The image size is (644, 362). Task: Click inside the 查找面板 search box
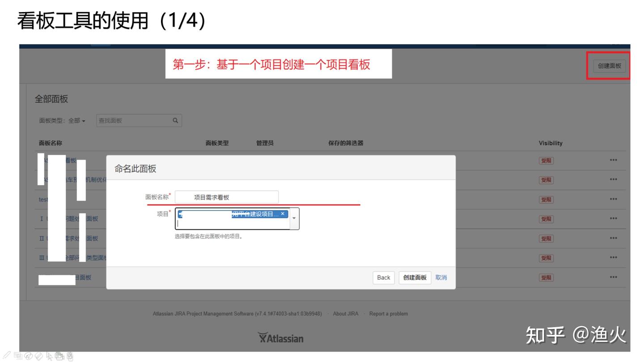(x=133, y=121)
